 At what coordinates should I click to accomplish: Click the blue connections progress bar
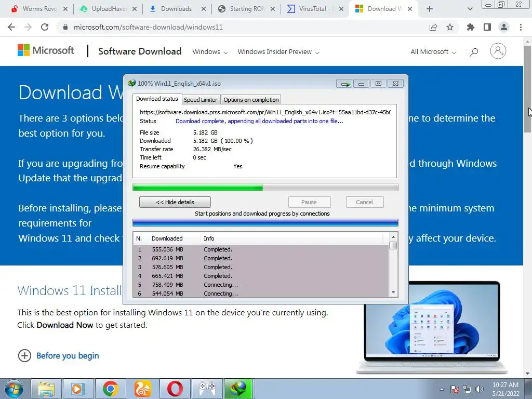[265, 222]
